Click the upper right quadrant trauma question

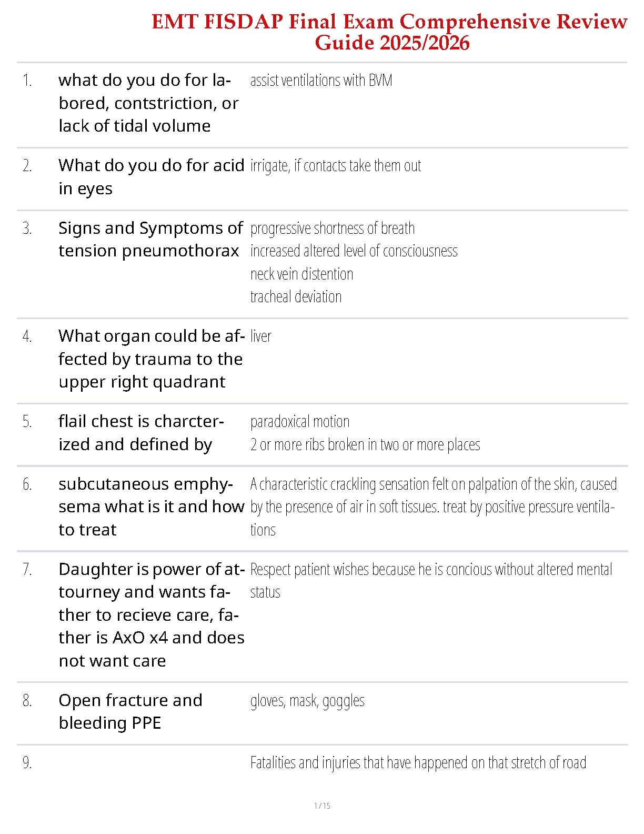(x=150, y=359)
